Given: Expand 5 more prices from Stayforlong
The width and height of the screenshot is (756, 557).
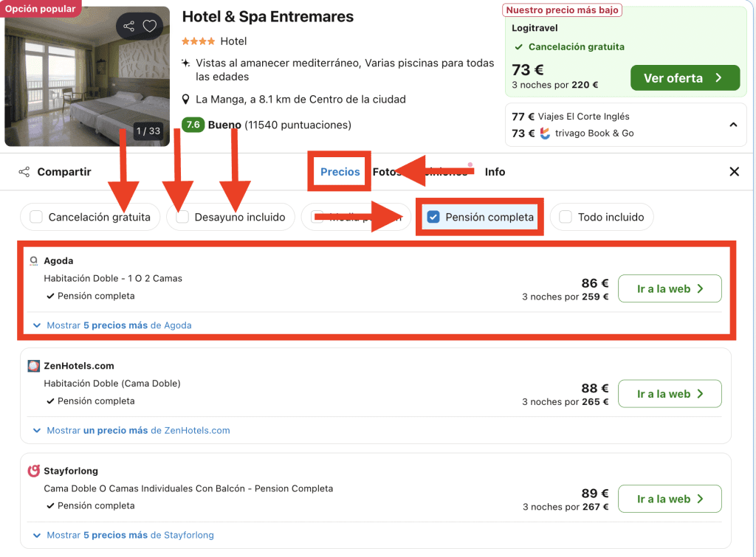Looking at the screenshot, I should point(130,535).
